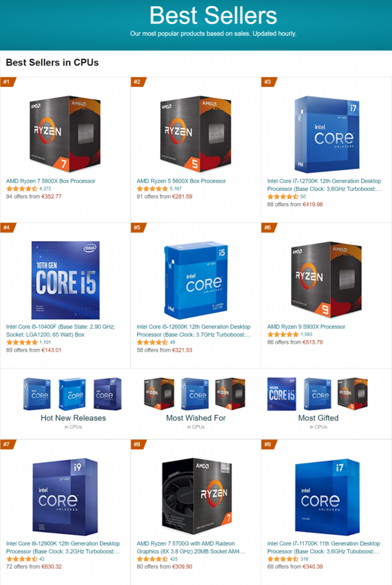This screenshot has width=392, height=585.
Task: Go to the Most Wished For section
Action: coord(196,418)
